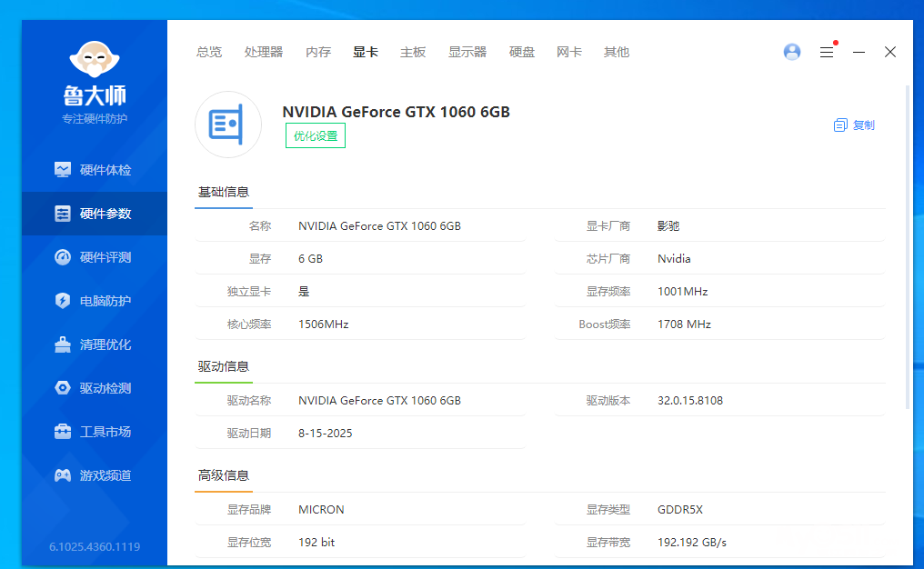Click the 清理优化 broom icon

tap(63, 344)
